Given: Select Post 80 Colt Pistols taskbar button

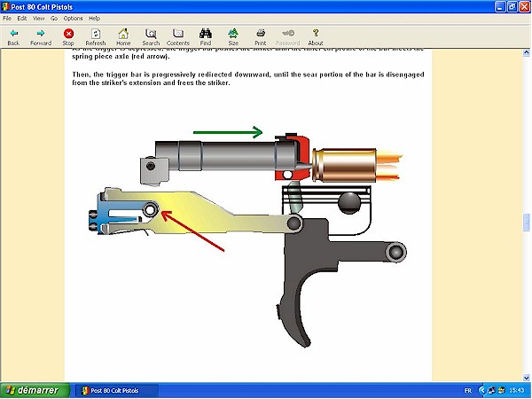Looking at the screenshot, I should (116, 390).
